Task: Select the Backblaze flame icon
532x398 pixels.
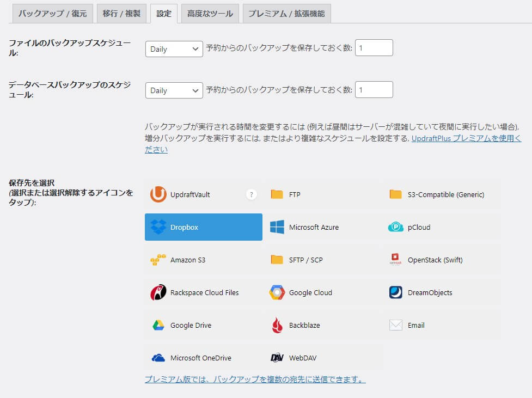Action: point(277,326)
